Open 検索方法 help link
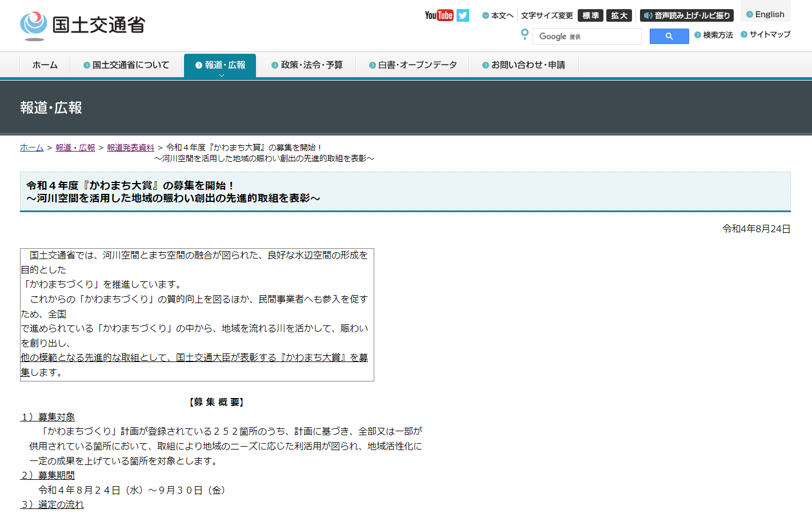812x513 pixels. (x=714, y=35)
